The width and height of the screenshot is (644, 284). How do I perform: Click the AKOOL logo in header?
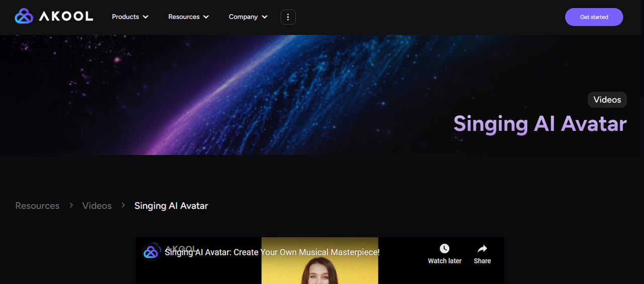click(54, 17)
